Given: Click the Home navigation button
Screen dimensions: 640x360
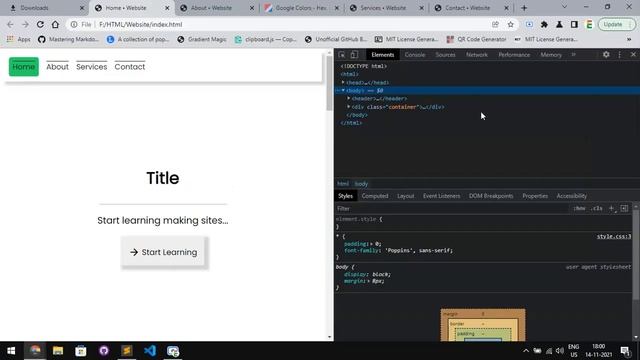Looking at the screenshot, I should [x=24, y=67].
